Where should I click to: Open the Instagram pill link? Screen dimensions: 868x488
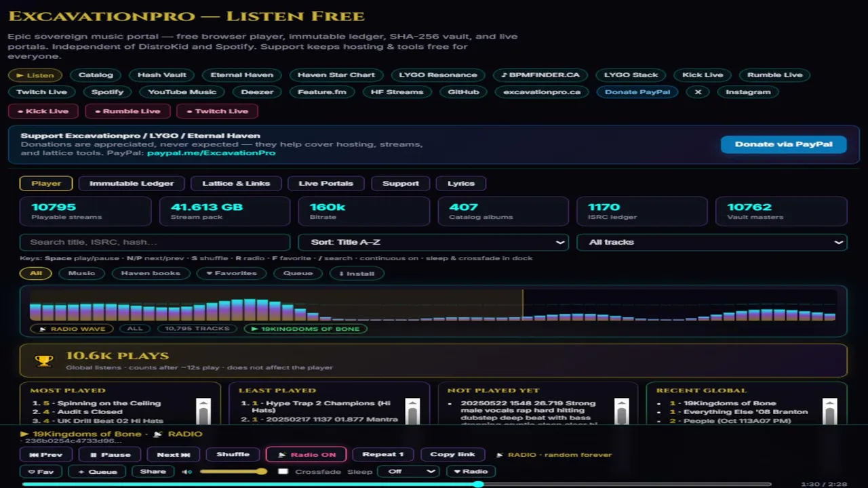(748, 92)
